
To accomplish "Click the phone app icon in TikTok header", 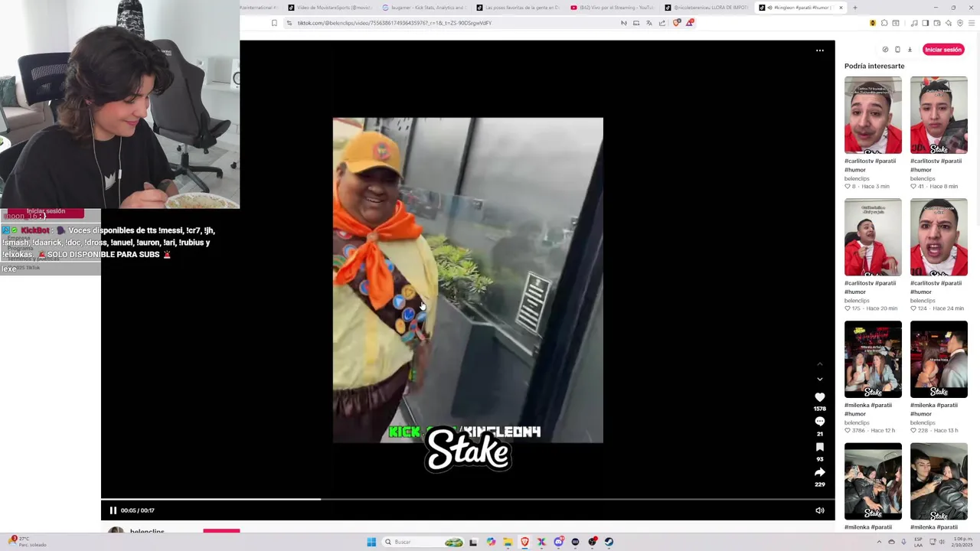I will (897, 50).
